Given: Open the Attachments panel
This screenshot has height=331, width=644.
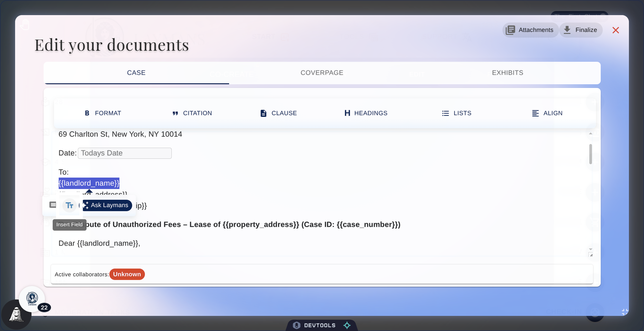Looking at the screenshot, I should pos(531,30).
